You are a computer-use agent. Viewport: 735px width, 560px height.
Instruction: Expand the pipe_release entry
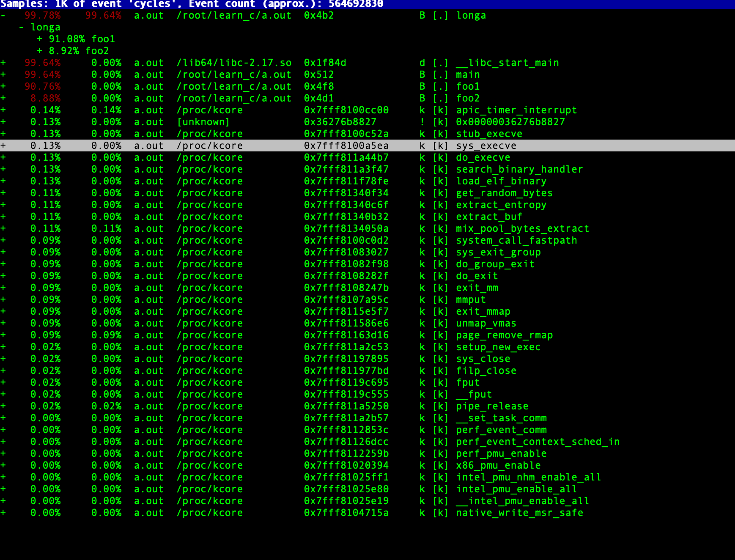coord(3,406)
